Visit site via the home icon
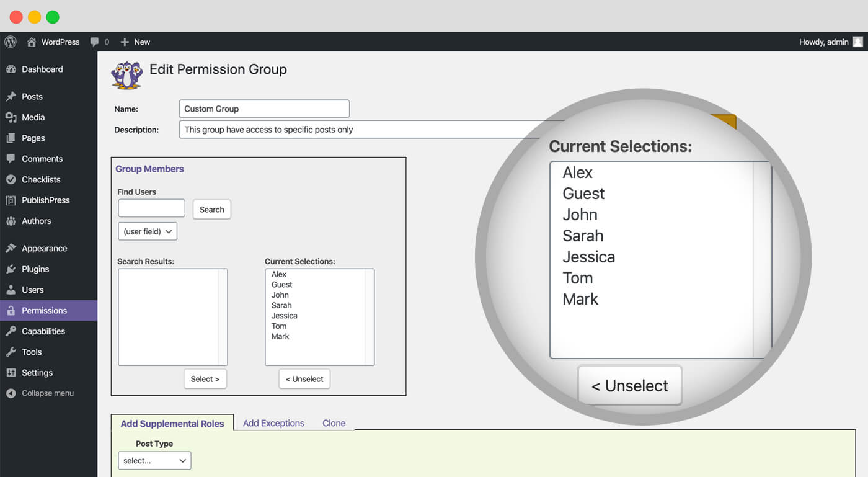868x477 pixels. (32, 42)
